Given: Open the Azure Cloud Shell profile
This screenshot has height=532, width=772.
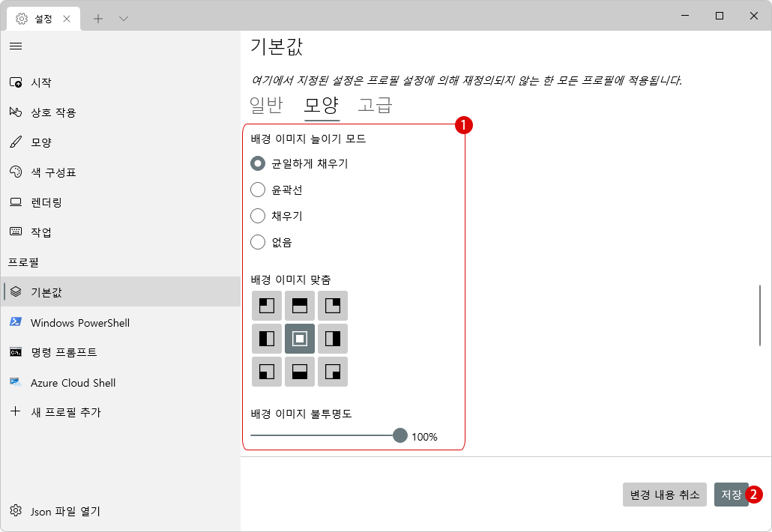Looking at the screenshot, I should click(121, 382).
